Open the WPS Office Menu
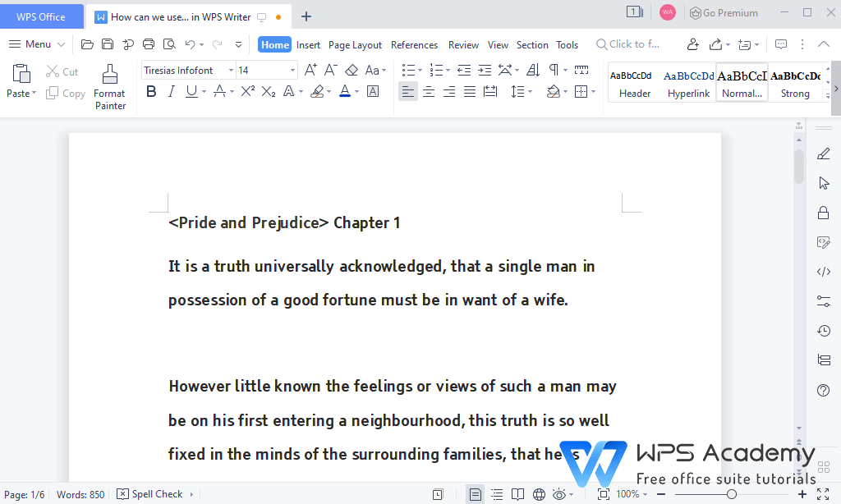 point(36,44)
